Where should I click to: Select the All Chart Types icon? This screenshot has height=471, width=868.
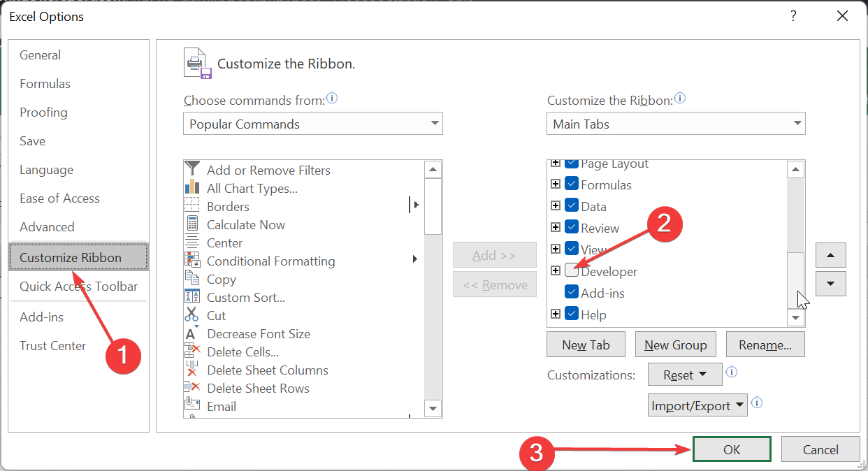point(192,188)
